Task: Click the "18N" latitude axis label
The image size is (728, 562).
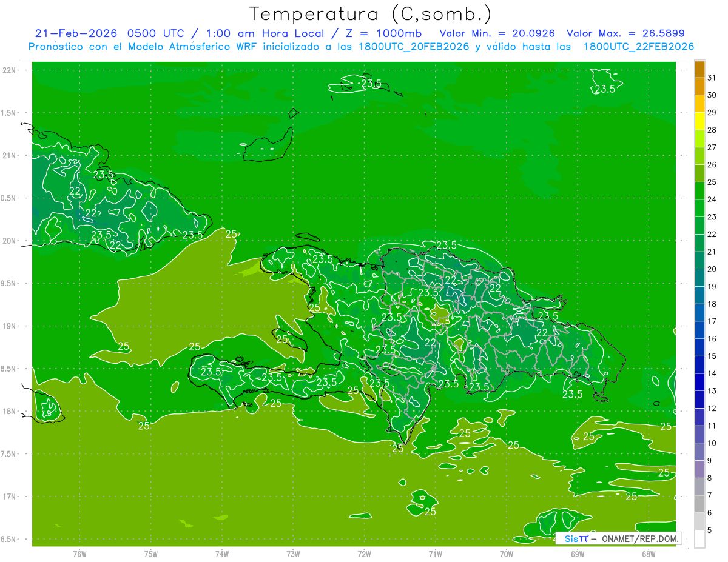Action: 9,412
